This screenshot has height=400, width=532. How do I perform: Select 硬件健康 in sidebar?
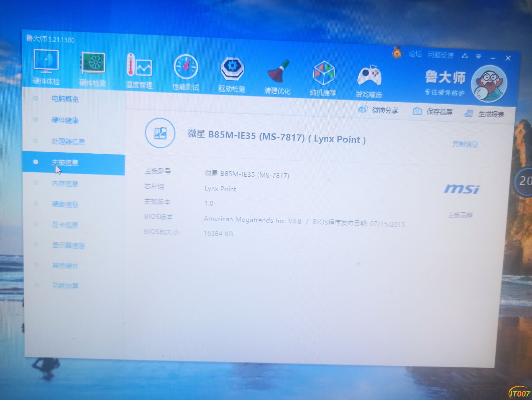65,120
